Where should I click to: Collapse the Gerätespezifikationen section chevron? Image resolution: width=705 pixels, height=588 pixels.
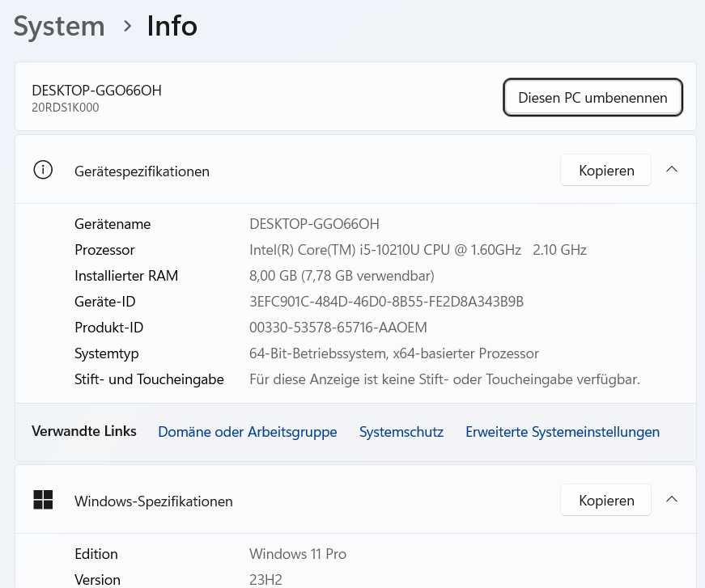point(672,170)
